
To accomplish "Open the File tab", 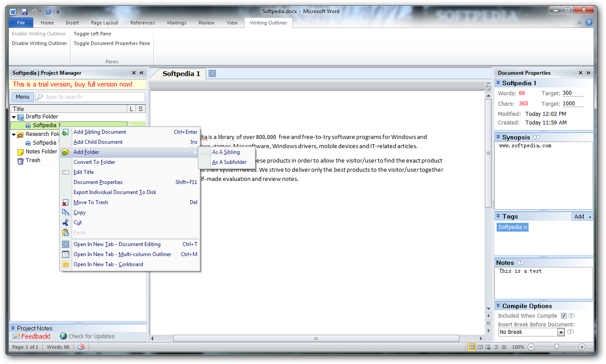I will point(21,23).
